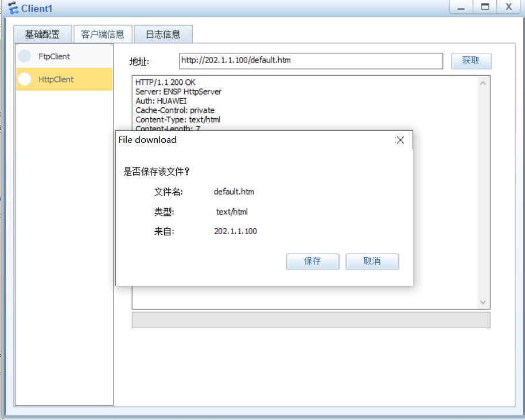Screen dimensions: 525x420
Task: Switch to the 客户端信息 tab
Action: (103, 34)
